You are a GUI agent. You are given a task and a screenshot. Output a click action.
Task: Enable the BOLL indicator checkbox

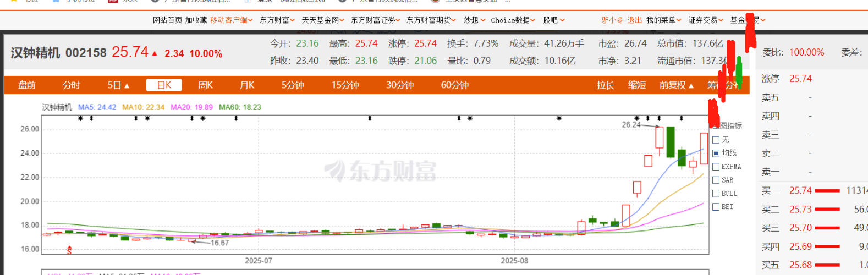(716, 194)
